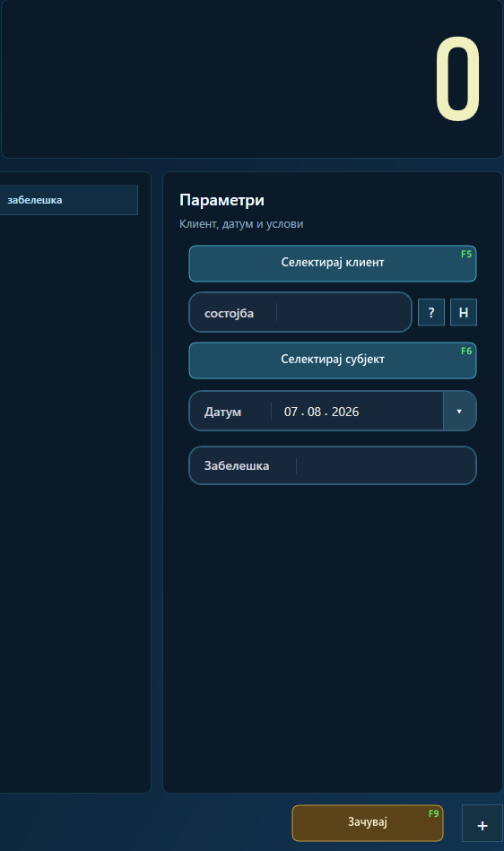This screenshot has height=851, width=504.
Task: Click the large 0 total display
Action: [458, 79]
